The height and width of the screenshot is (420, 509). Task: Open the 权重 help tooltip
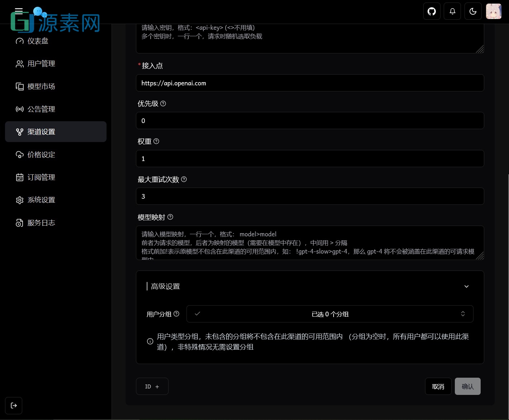(156, 141)
